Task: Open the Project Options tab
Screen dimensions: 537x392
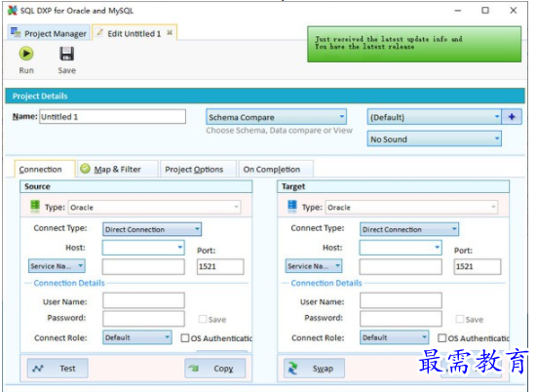Action: [198, 170]
